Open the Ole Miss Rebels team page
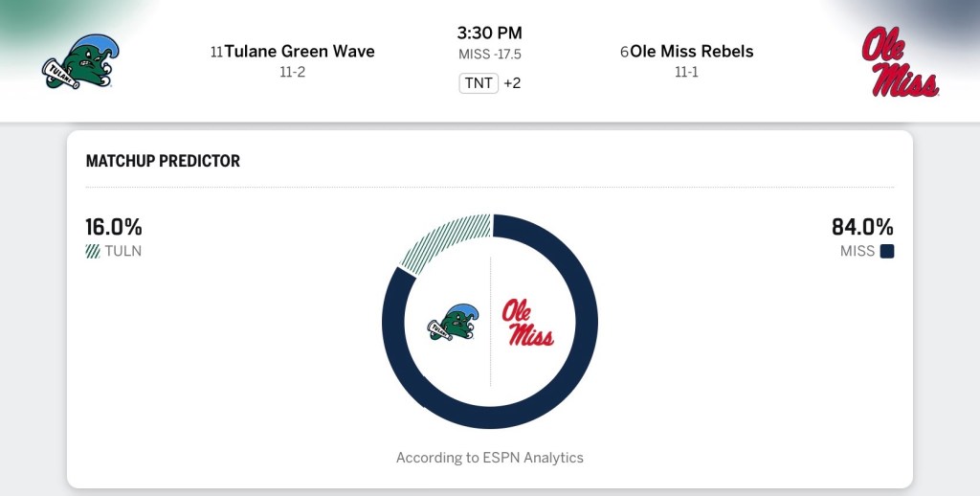The width and height of the screenshot is (980, 496). [x=692, y=52]
